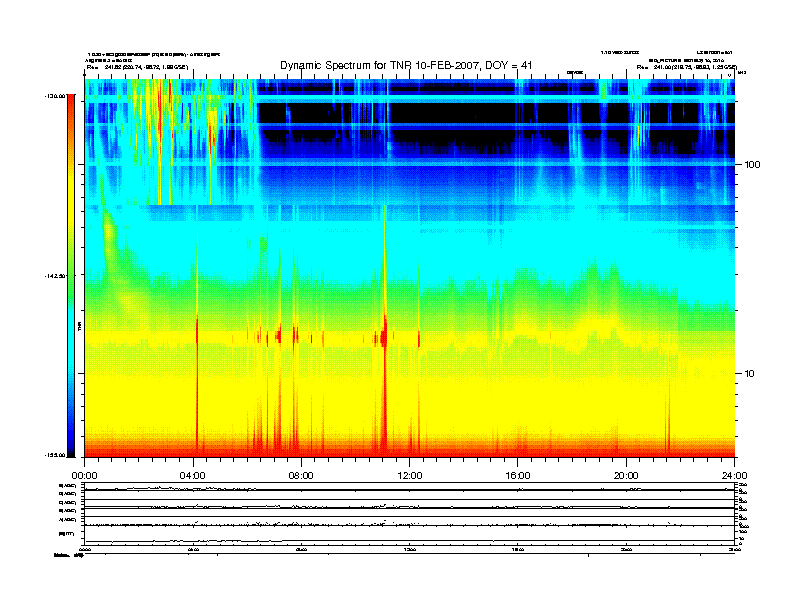Click the Dynamic Spectrum for TNR title
792x612 pixels.
click(406, 65)
